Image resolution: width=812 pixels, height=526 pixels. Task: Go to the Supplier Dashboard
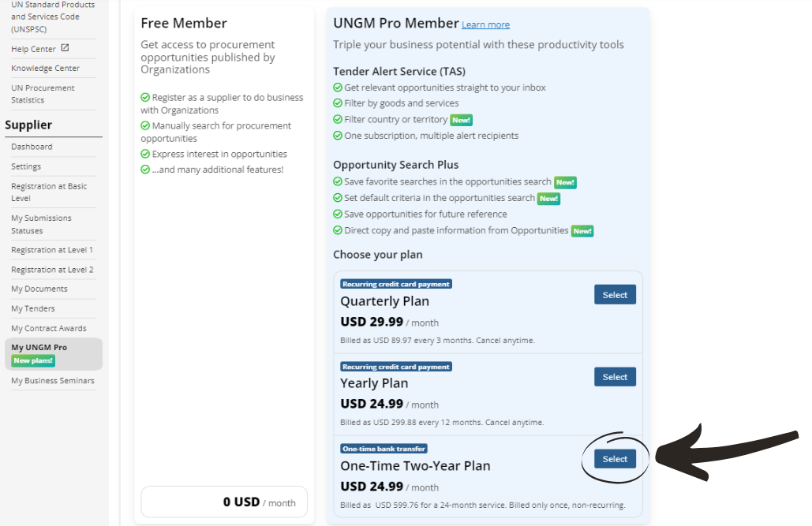(x=32, y=147)
